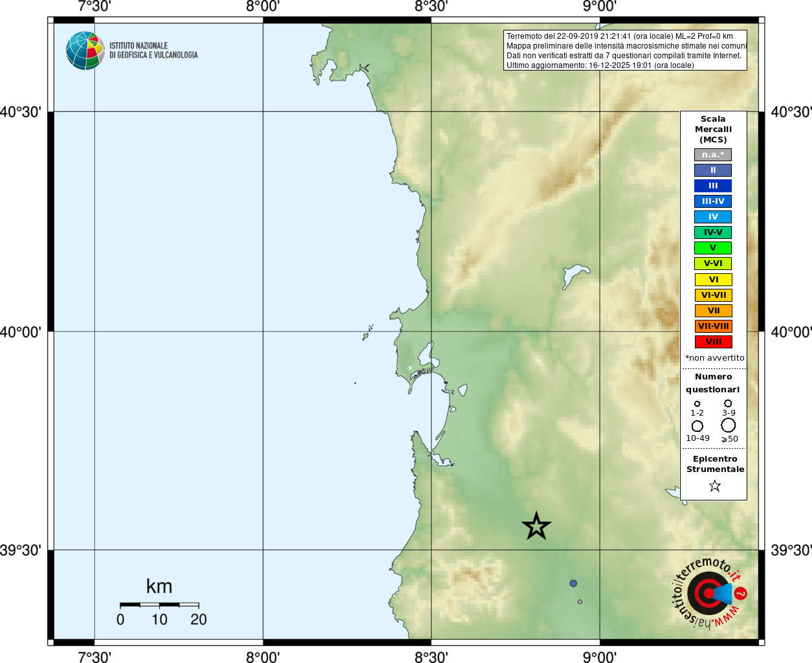Select the small gray intensity circle marker
812x663 pixels.
click(580, 602)
